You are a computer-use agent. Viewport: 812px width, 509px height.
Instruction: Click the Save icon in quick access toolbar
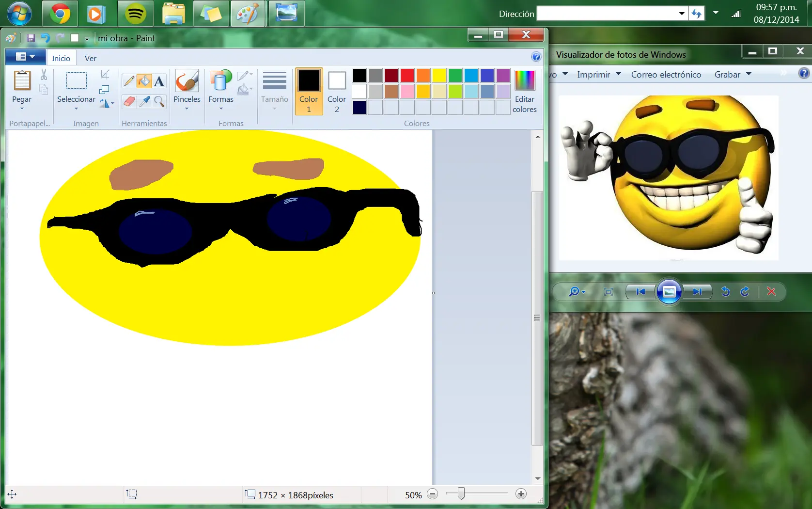pyautogui.click(x=31, y=38)
